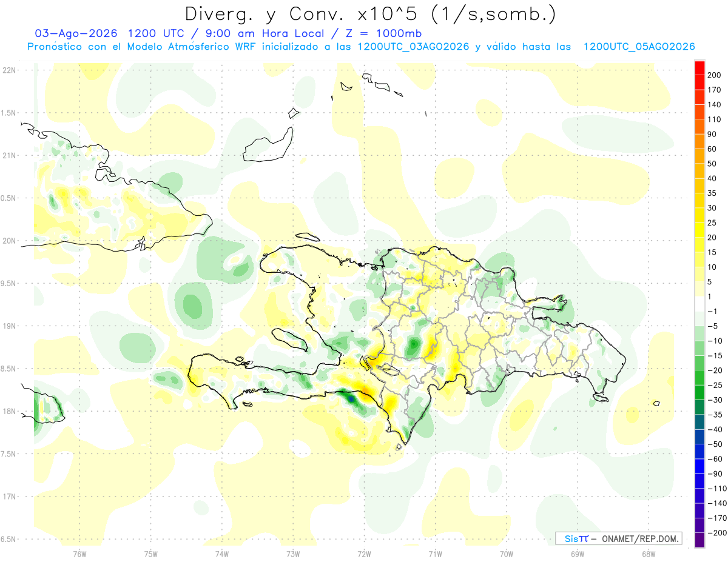728x562 pixels.
Task: Click the red swatch above the 200 label
Action: [x=699, y=68]
